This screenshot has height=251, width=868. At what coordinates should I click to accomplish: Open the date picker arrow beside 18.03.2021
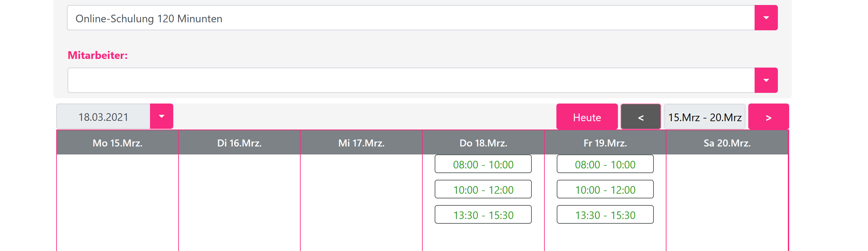coord(161,117)
